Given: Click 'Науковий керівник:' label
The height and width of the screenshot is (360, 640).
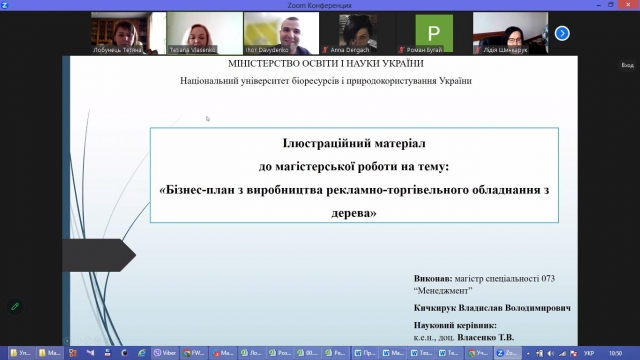Looking at the screenshot, I should [x=455, y=325].
